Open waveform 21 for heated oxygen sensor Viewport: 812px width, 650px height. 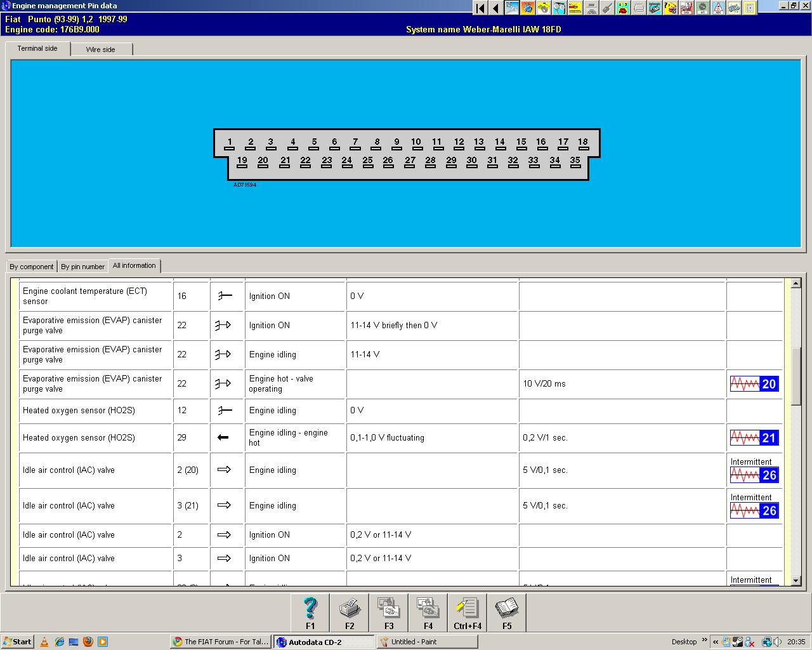(x=754, y=438)
